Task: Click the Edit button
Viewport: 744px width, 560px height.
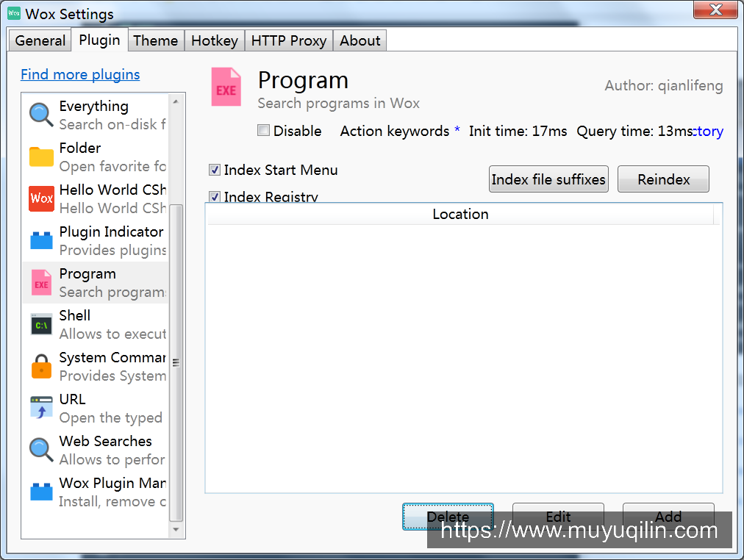Action: pos(558,516)
